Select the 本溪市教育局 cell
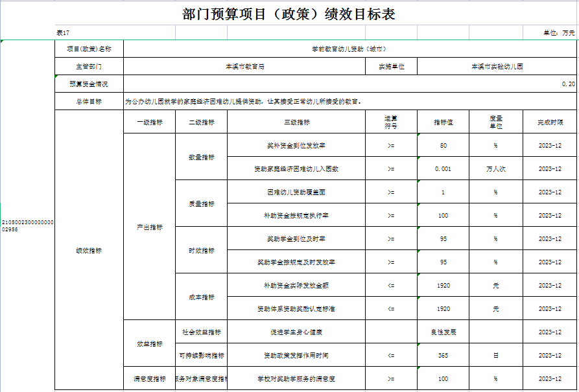This screenshot has width=579, height=392. click(244, 67)
